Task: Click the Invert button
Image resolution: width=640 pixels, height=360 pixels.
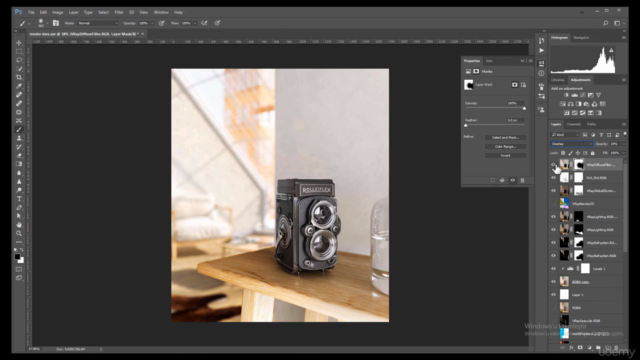Action: click(x=505, y=156)
